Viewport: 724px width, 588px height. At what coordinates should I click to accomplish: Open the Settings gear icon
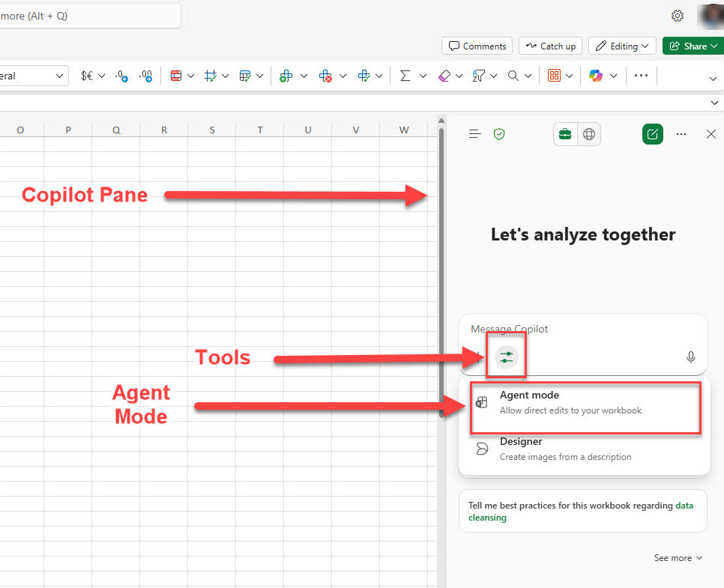point(678,16)
